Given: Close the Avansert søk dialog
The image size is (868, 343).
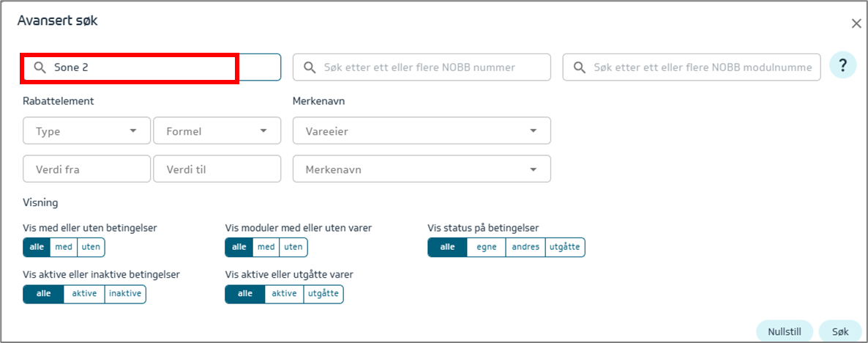Looking at the screenshot, I should click(x=856, y=23).
